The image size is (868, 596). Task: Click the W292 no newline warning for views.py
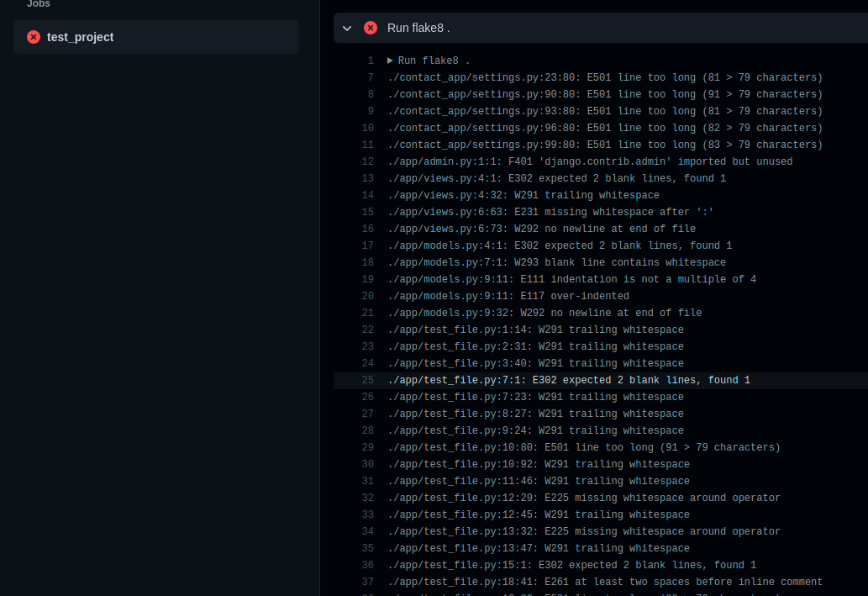coord(540,228)
